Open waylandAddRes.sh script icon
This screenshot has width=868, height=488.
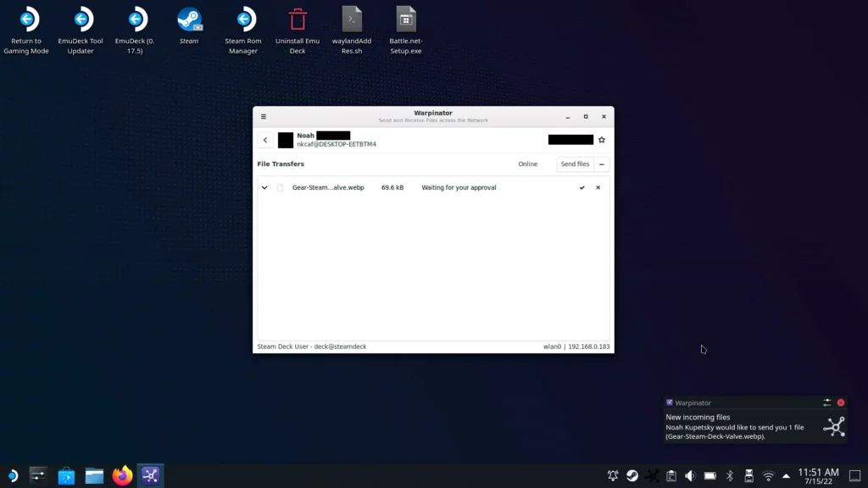pos(352,30)
